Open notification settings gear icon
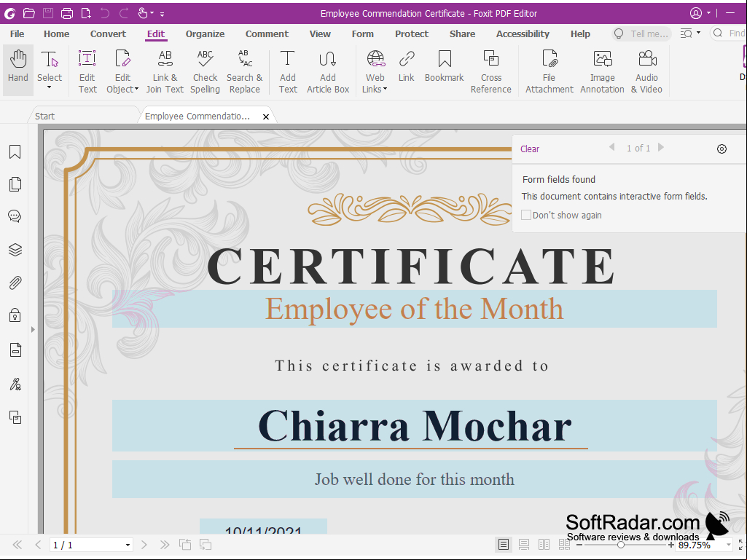 721,149
